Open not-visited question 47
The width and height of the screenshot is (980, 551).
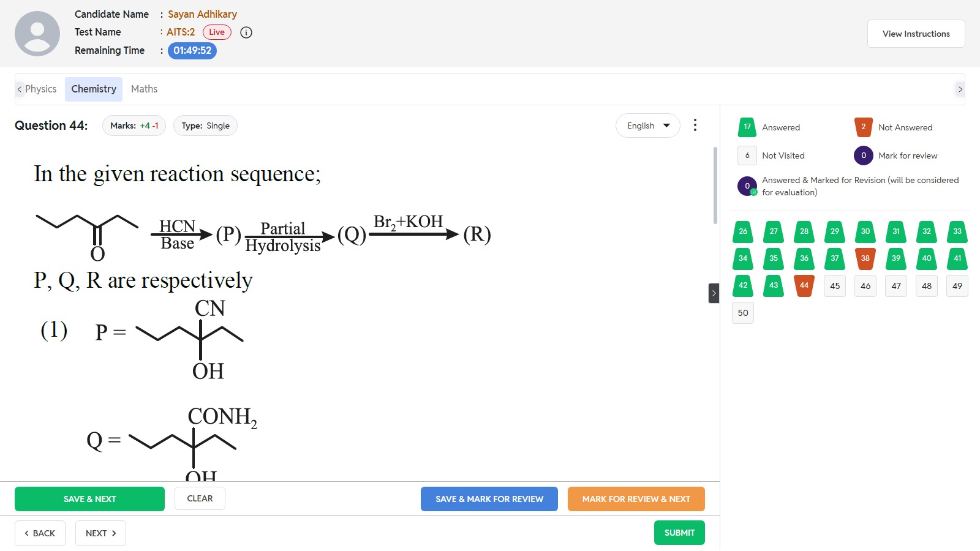[x=896, y=286]
